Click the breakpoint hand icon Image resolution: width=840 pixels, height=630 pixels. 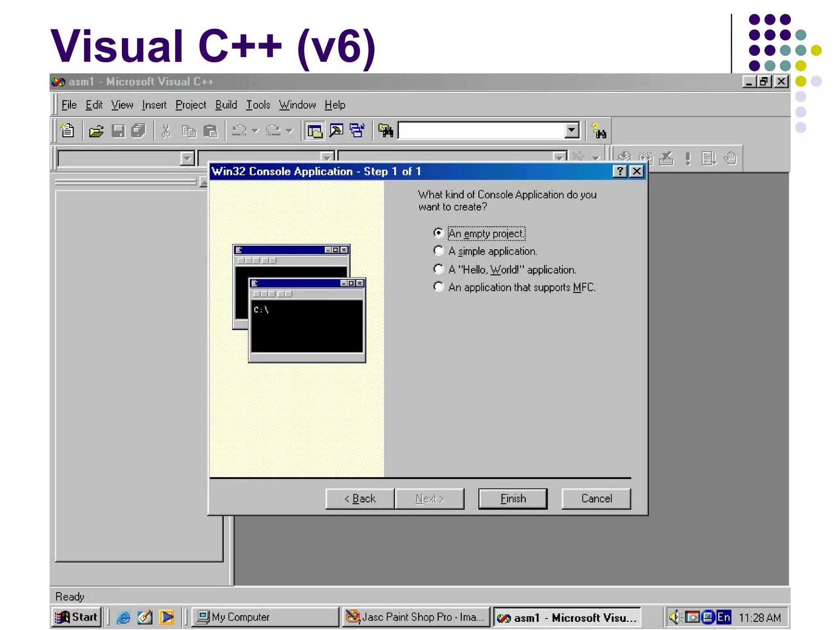(x=730, y=158)
